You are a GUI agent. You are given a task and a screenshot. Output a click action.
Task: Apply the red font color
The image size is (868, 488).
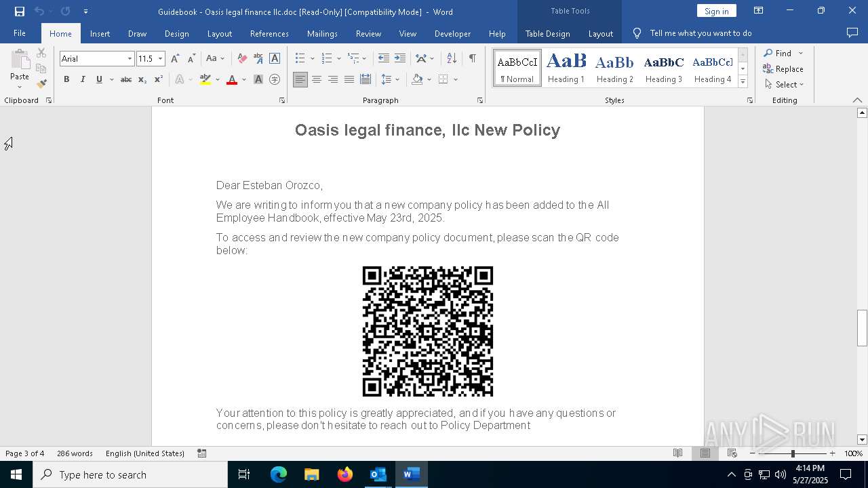(x=232, y=79)
